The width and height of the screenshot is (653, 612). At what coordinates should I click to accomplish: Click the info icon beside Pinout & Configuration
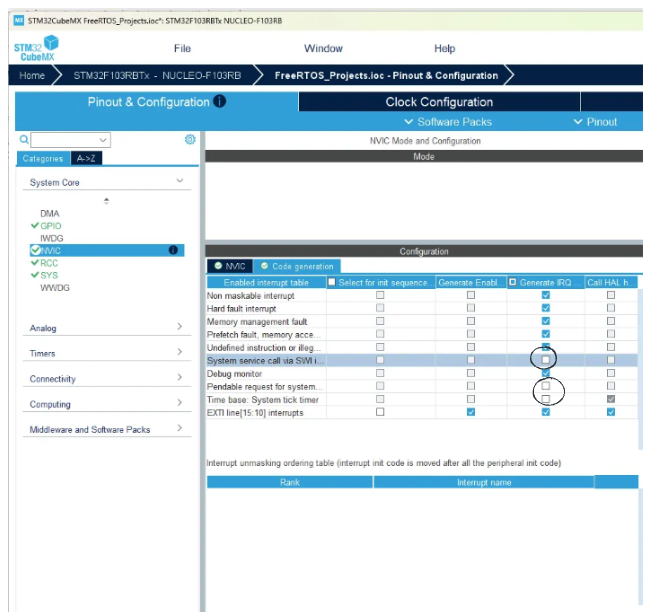click(219, 101)
